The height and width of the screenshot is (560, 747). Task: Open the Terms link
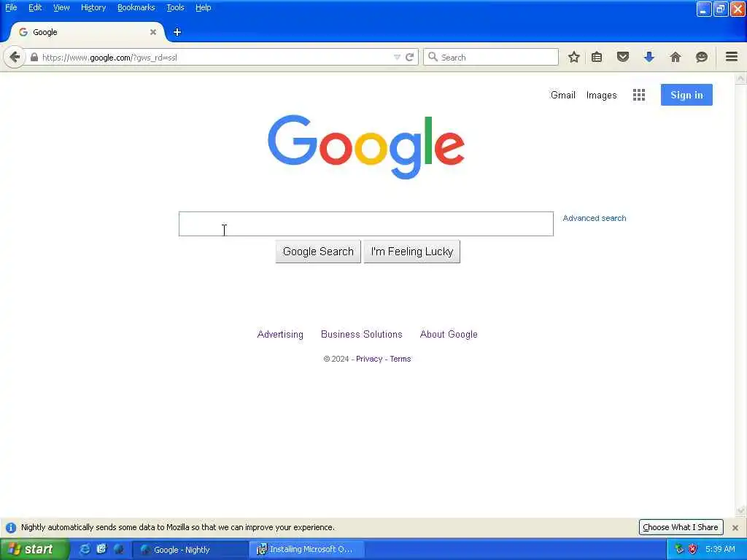[x=400, y=359]
